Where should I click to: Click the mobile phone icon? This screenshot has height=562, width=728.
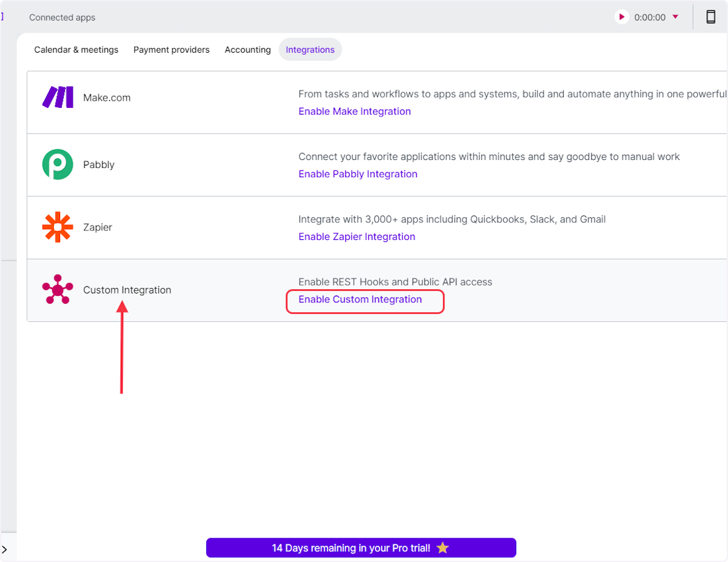point(710,17)
